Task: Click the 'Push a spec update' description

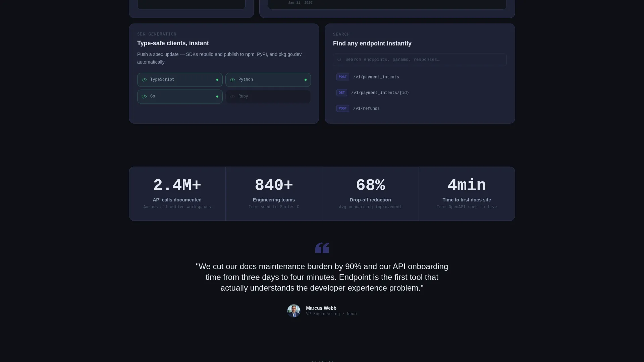Action: click(219, 58)
